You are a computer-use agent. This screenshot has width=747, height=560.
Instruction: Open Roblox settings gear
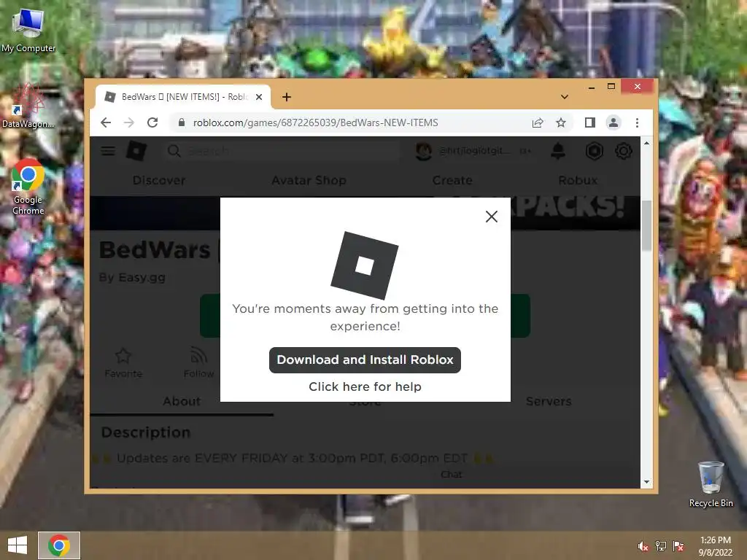(624, 151)
